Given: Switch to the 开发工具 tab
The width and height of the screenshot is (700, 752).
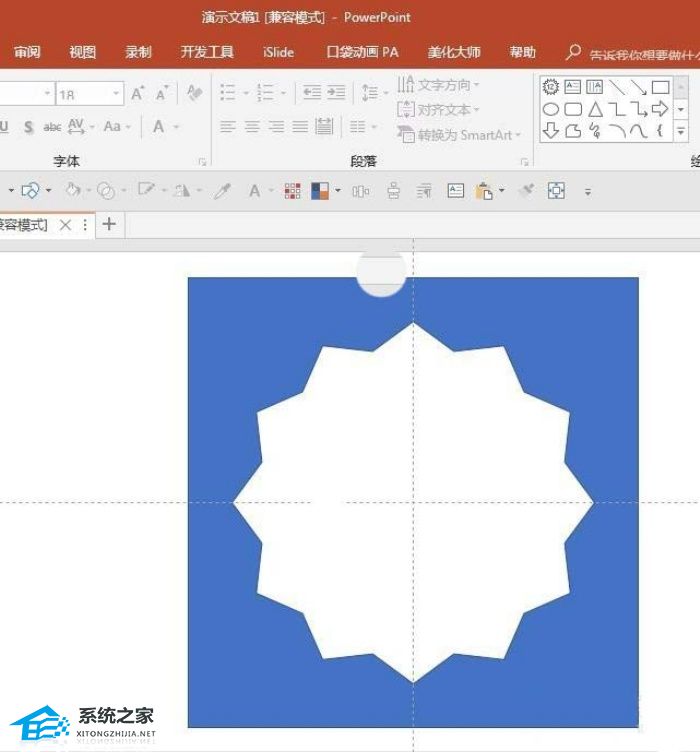Looking at the screenshot, I should coord(207,52).
